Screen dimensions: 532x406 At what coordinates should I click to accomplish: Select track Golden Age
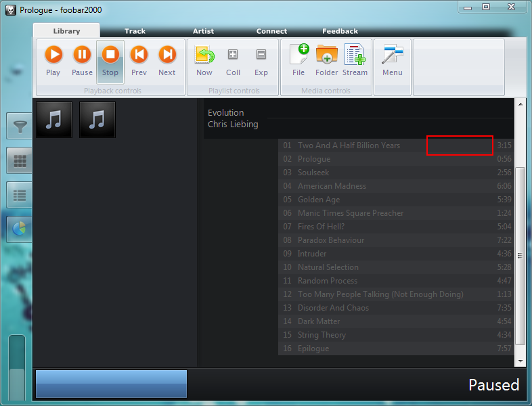[x=395, y=200]
